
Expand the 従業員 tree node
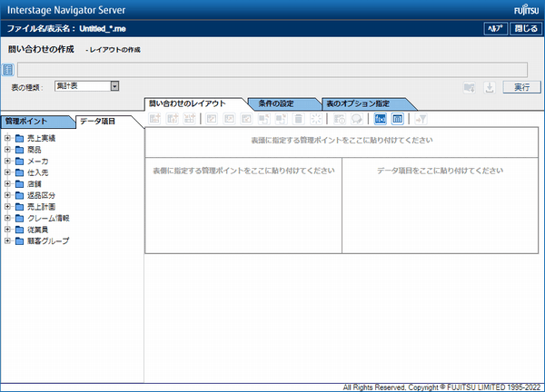pos(7,230)
